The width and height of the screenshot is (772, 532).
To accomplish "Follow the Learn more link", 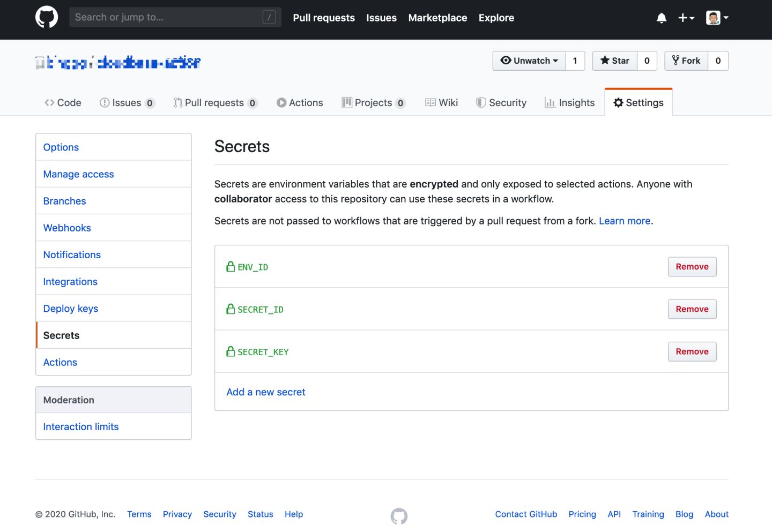I will [625, 221].
